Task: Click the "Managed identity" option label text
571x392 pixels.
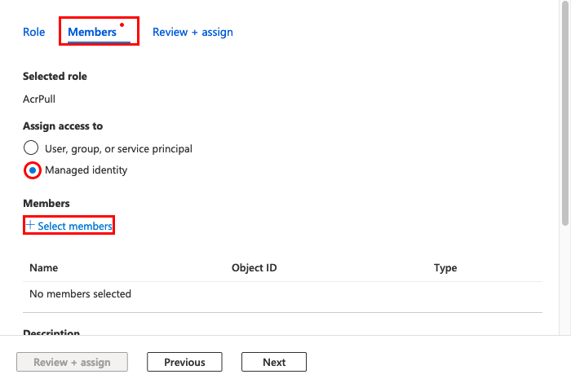Action: click(86, 170)
